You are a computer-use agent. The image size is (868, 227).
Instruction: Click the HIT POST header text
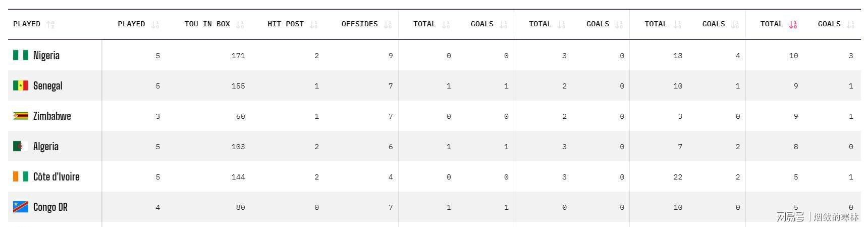(x=286, y=24)
